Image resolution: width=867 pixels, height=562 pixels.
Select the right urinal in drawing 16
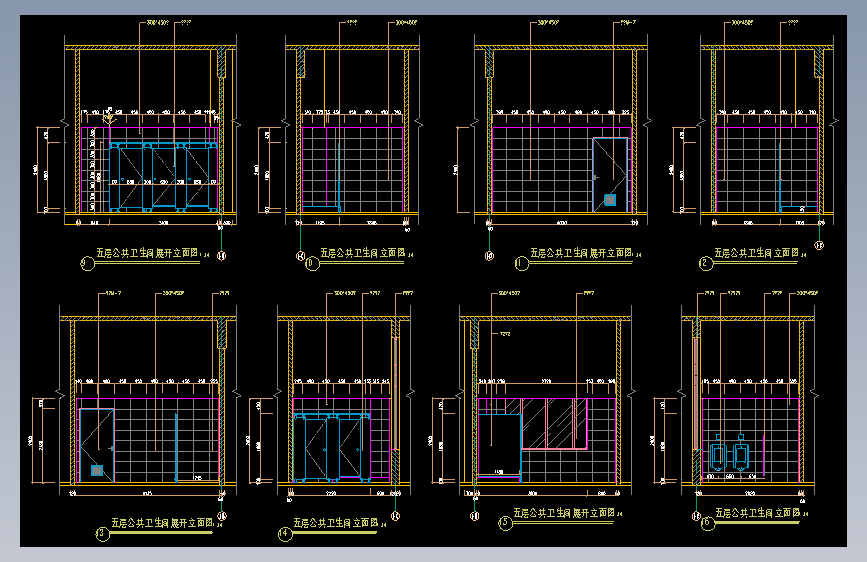[x=741, y=455]
